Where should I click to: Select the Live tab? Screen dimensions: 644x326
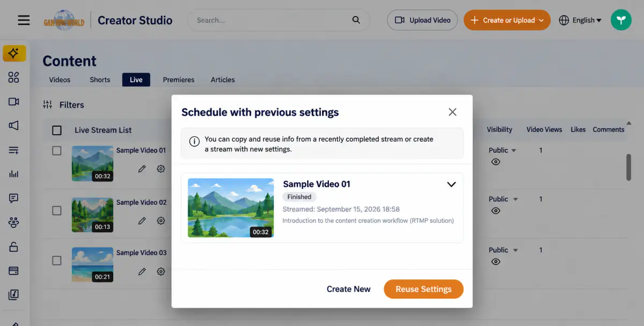point(136,79)
